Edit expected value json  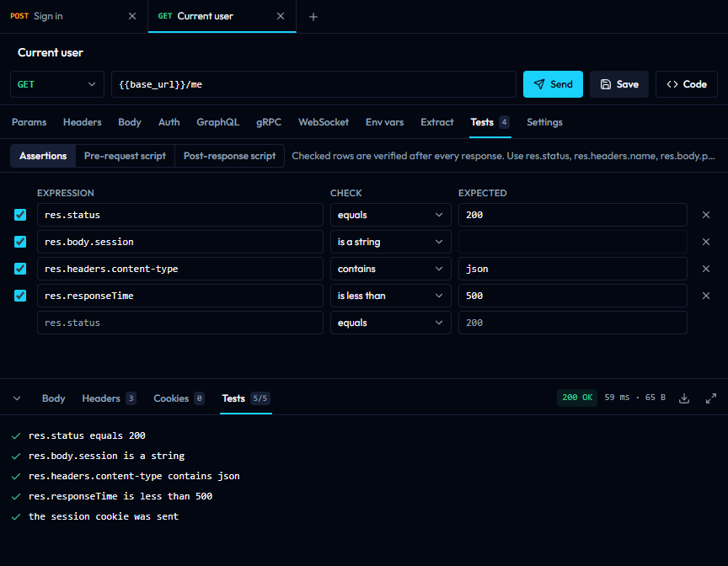pyautogui.click(x=572, y=269)
